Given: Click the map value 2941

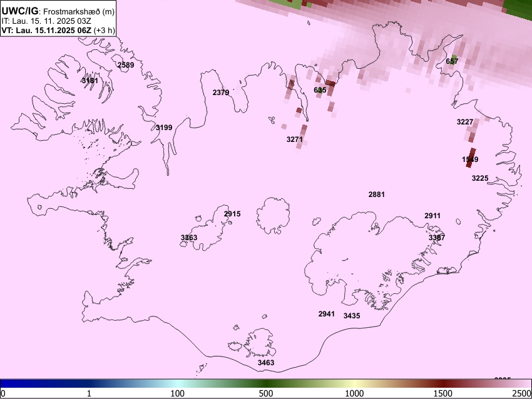Looking at the screenshot, I should pyautogui.click(x=327, y=314).
